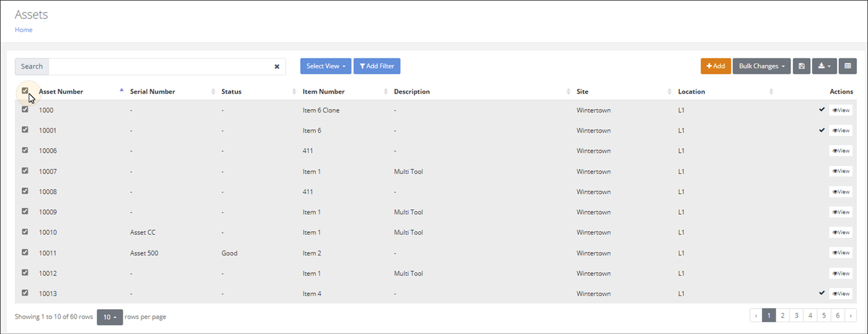868x334 pixels.
Task: Click the Asset Number column header
Action: coord(61,92)
